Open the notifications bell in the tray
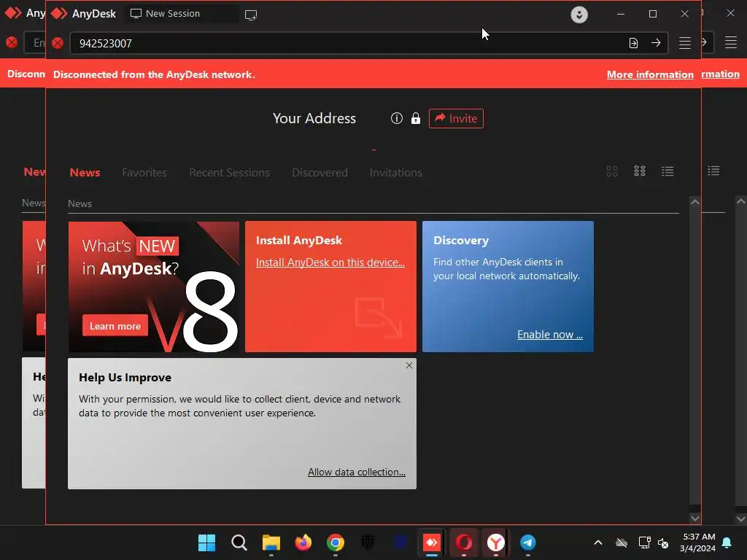The image size is (747, 560). 727,542
